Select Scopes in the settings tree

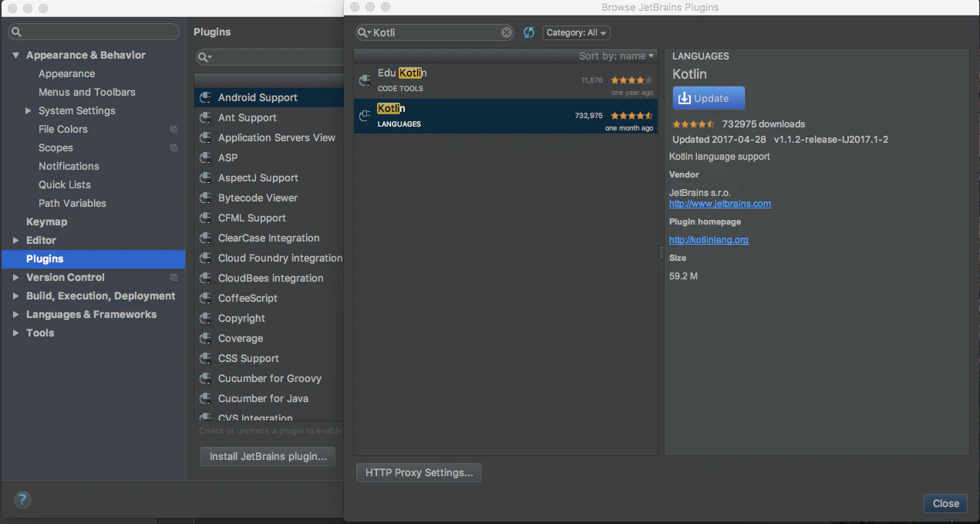point(56,147)
